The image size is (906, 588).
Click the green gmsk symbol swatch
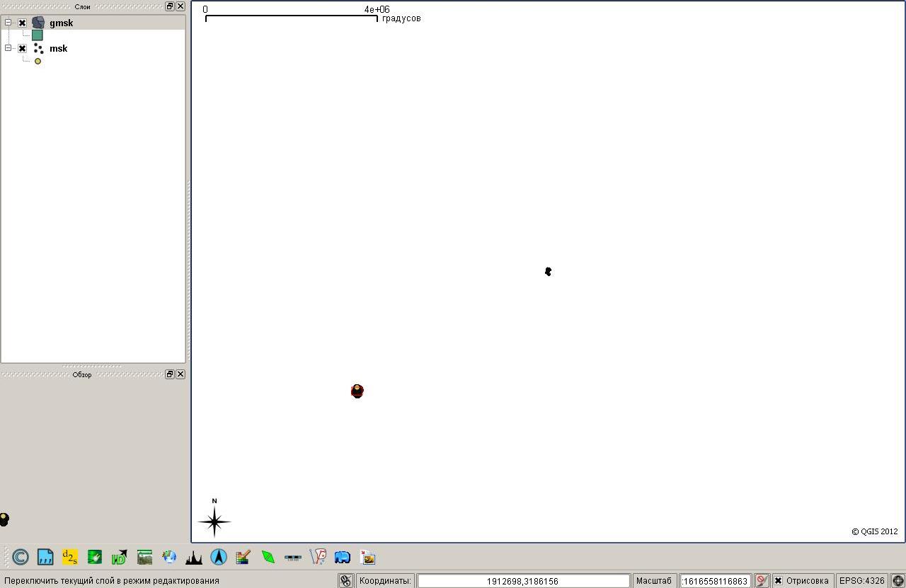click(x=38, y=35)
